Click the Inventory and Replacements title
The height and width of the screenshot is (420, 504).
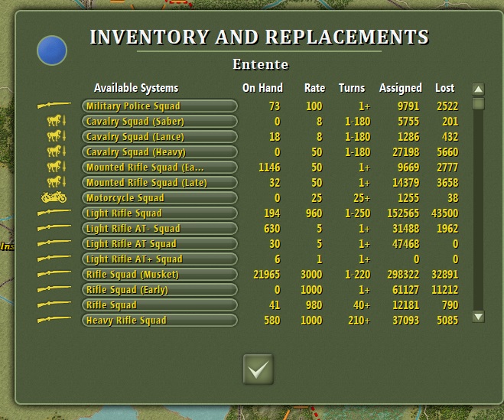point(259,37)
